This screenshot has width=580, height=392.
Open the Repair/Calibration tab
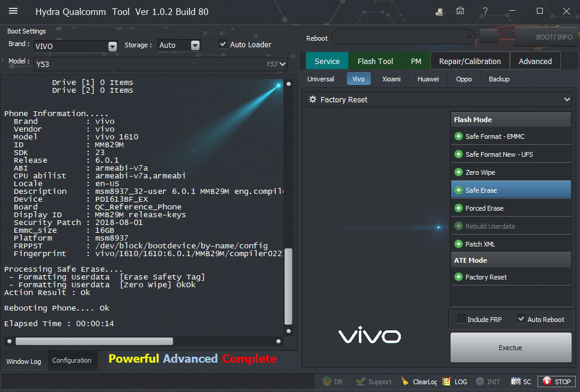tap(470, 61)
